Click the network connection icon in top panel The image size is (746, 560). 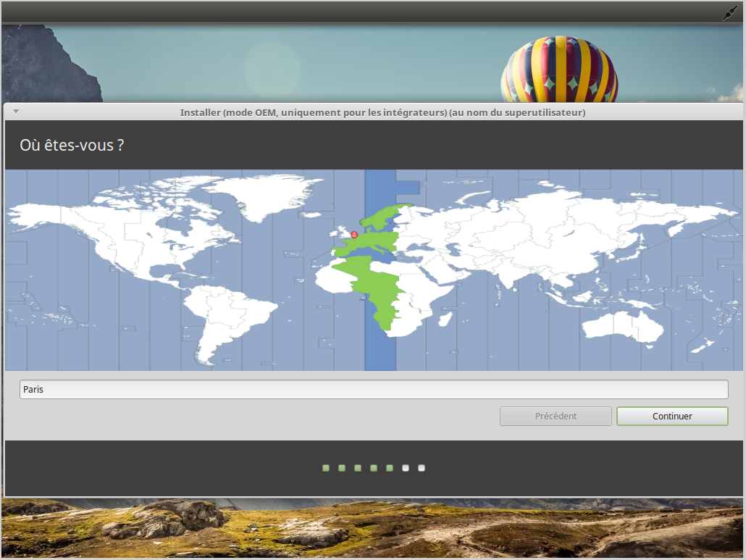(x=729, y=13)
